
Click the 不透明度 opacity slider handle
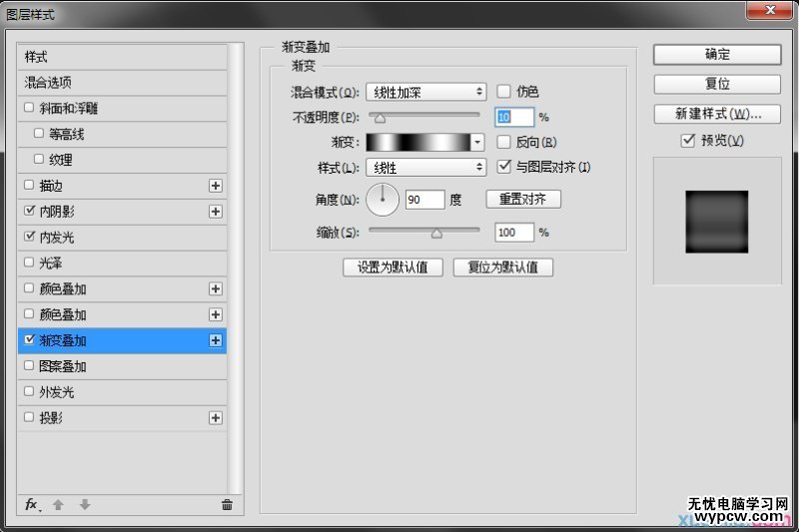(380, 118)
